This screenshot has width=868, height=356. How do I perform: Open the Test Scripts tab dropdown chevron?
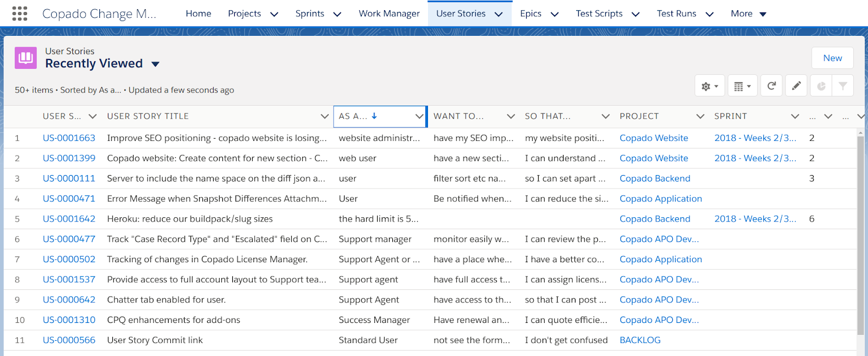[636, 14]
